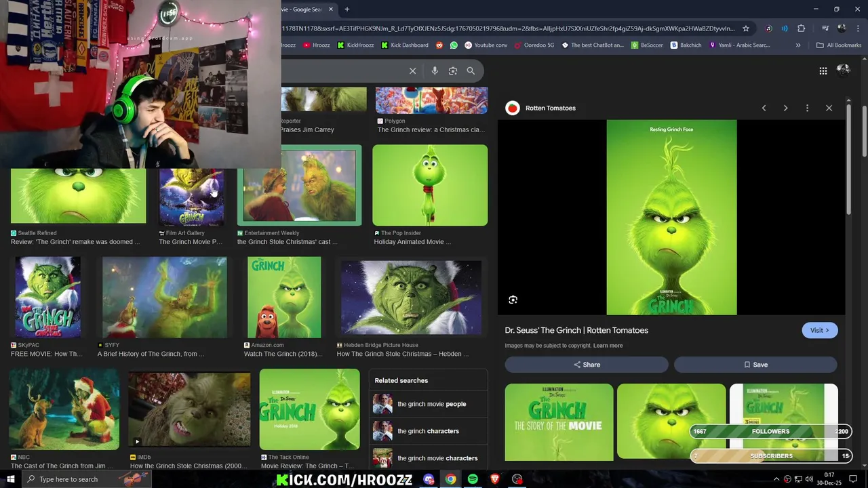The height and width of the screenshot is (488, 868).
Task: Open Brave browser from the taskbar
Action: pyautogui.click(x=495, y=479)
